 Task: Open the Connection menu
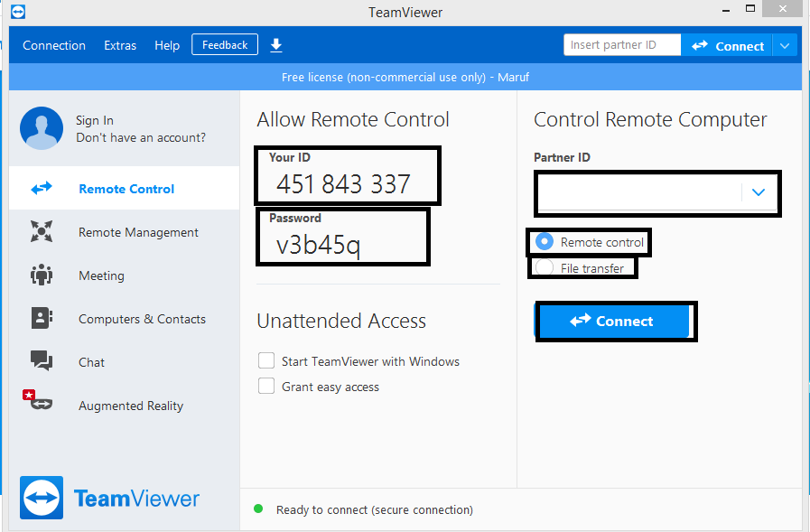[54, 45]
